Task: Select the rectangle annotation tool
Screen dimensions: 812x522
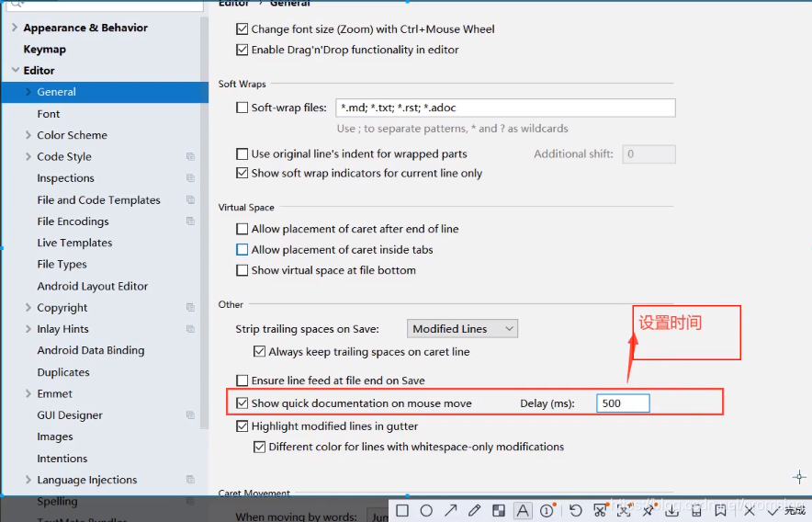Action: (402, 511)
